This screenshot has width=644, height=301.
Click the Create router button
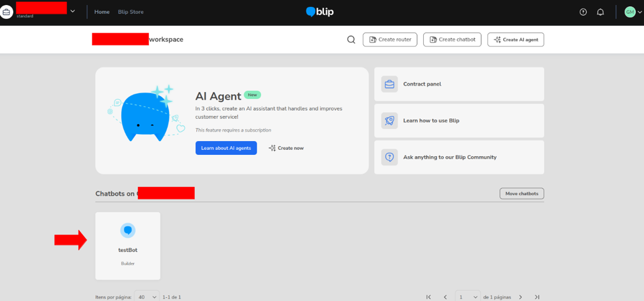[389, 40]
